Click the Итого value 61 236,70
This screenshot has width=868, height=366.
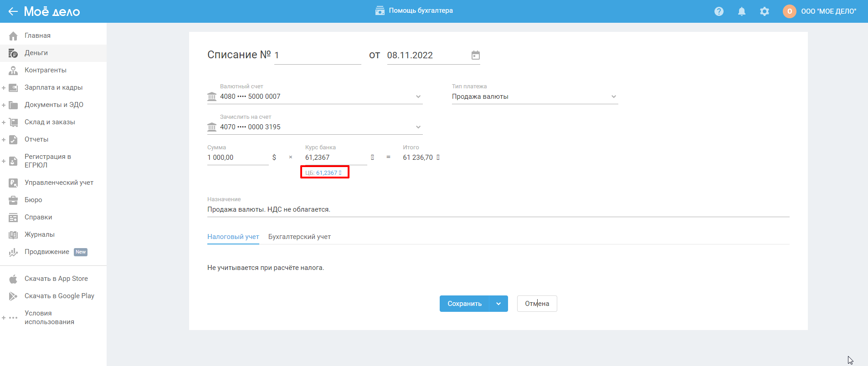(x=418, y=158)
